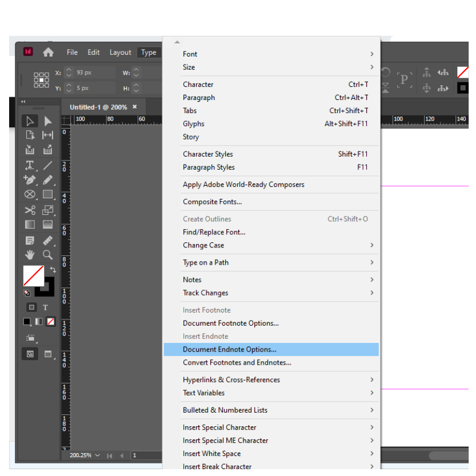
Task: Select the Pencil tool
Action: coord(47,179)
